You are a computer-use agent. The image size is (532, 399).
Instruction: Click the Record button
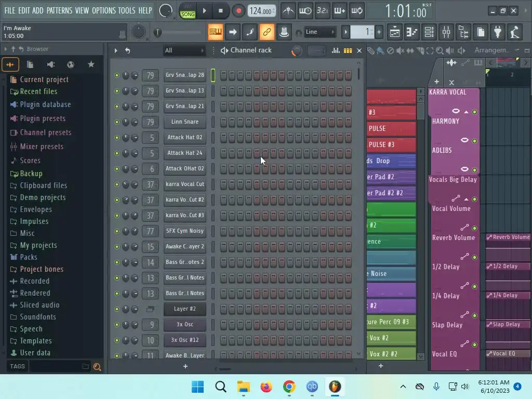coord(238,11)
